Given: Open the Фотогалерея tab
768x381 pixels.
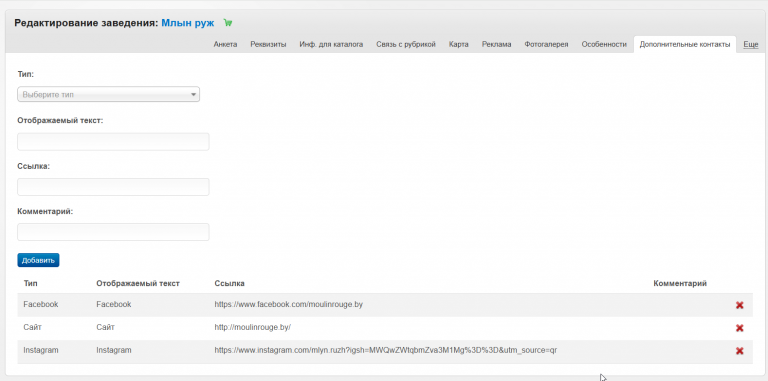Looking at the screenshot, I should coord(546,44).
